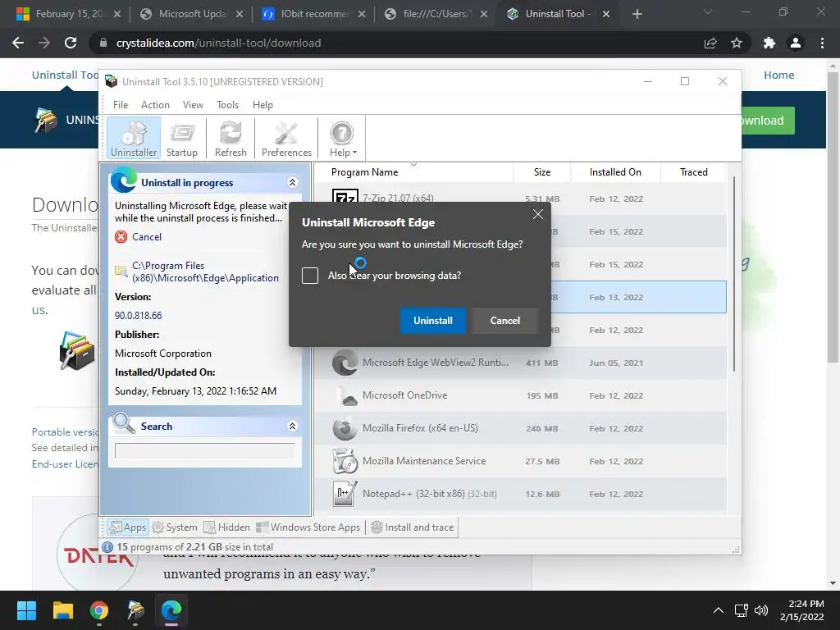Click the Traced column header
Image resolution: width=840 pixels, height=630 pixels.
tap(693, 172)
